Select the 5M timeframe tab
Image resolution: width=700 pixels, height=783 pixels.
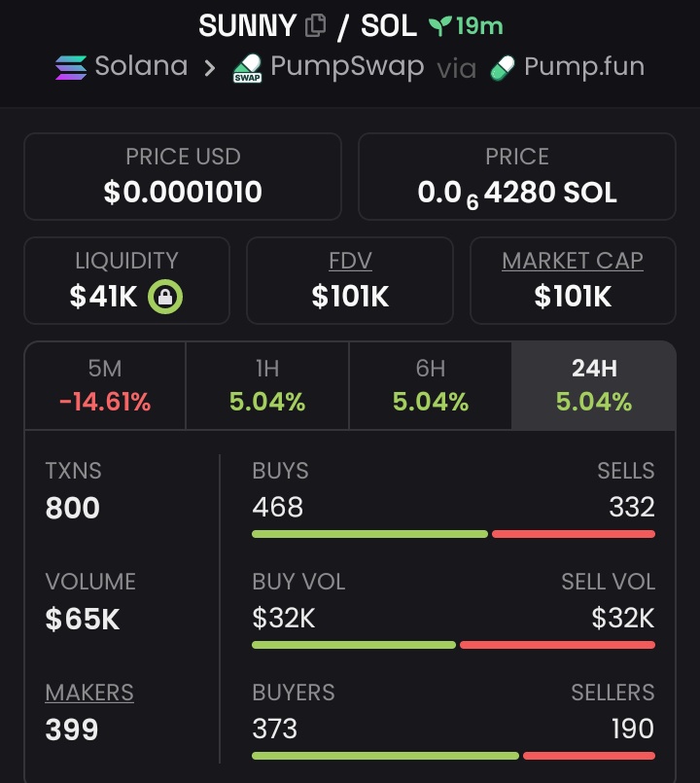pyautogui.click(x=105, y=385)
